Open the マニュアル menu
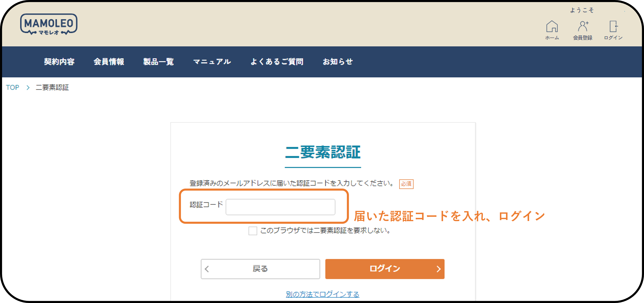Image resolution: width=644 pixels, height=303 pixels. pos(212,62)
